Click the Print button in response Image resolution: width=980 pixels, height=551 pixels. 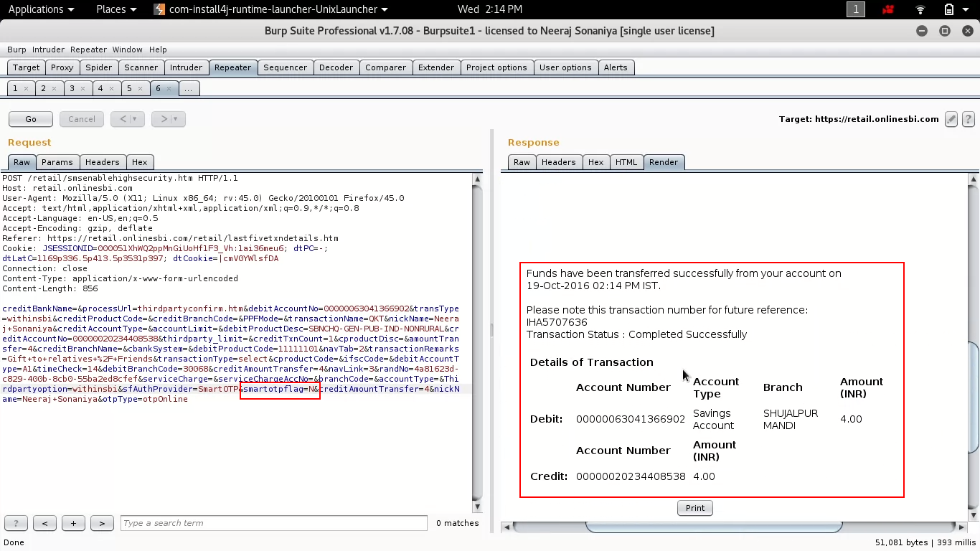point(694,508)
